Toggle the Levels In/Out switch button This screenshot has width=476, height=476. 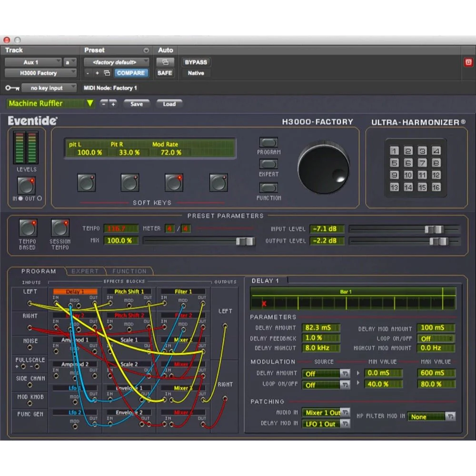click(x=26, y=185)
